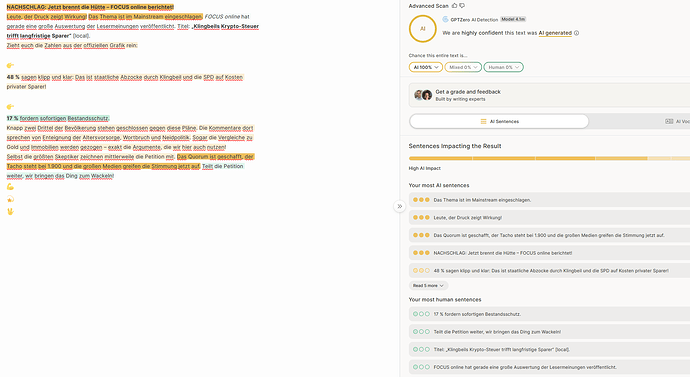Click the 'Chance this entire text is...' label
Image resolution: width=690 pixels, height=377 pixels.
[438, 55]
